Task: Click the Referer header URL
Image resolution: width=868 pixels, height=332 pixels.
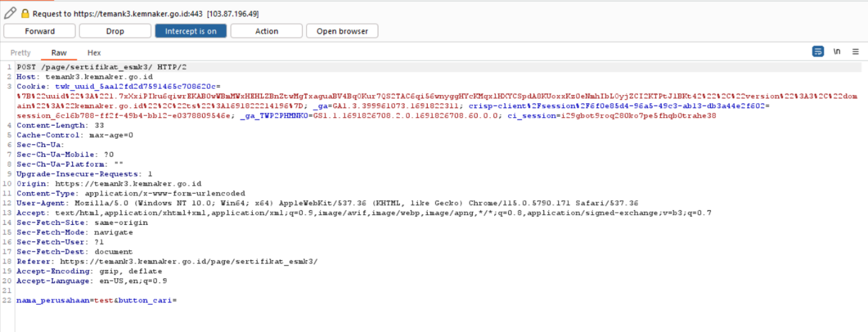Action: click(189, 261)
